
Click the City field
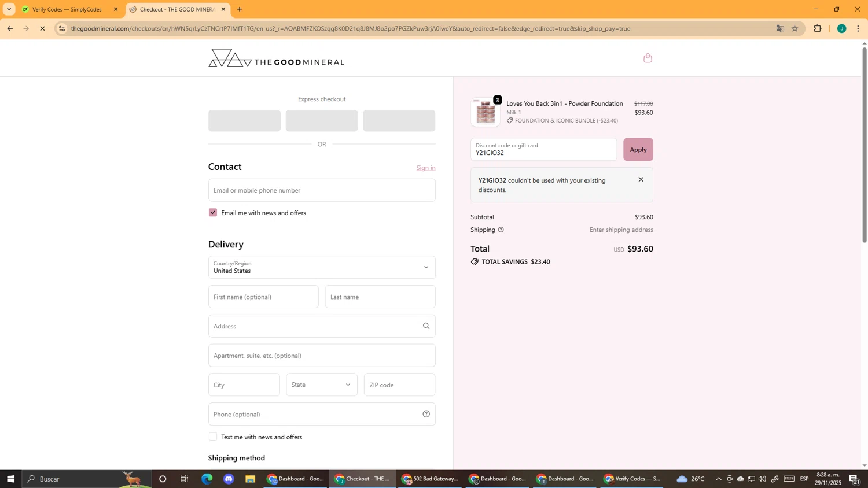(x=244, y=385)
